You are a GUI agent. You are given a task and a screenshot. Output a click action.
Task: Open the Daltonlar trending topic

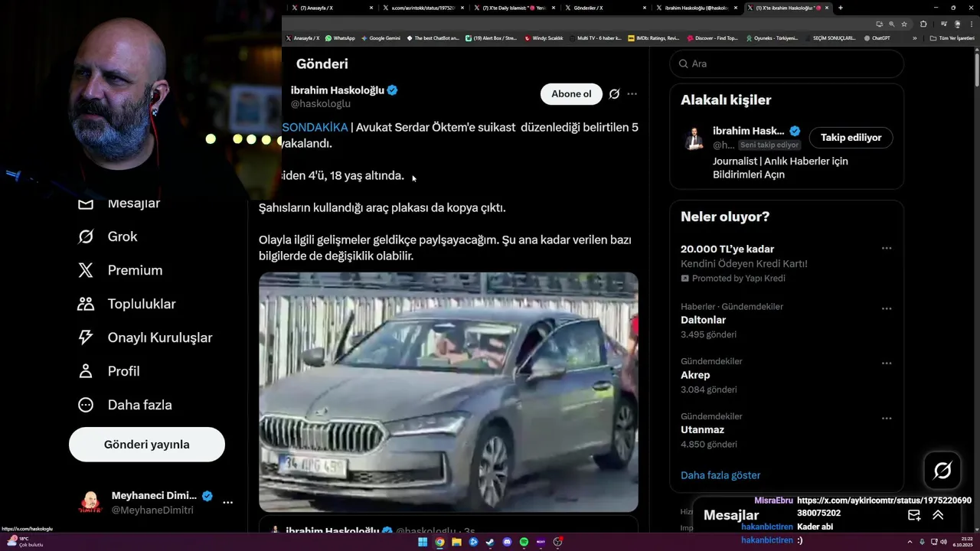[x=703, y=320]
